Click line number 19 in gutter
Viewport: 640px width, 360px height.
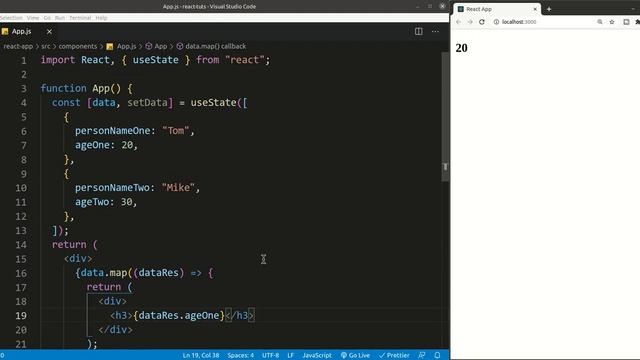[21, 316]
